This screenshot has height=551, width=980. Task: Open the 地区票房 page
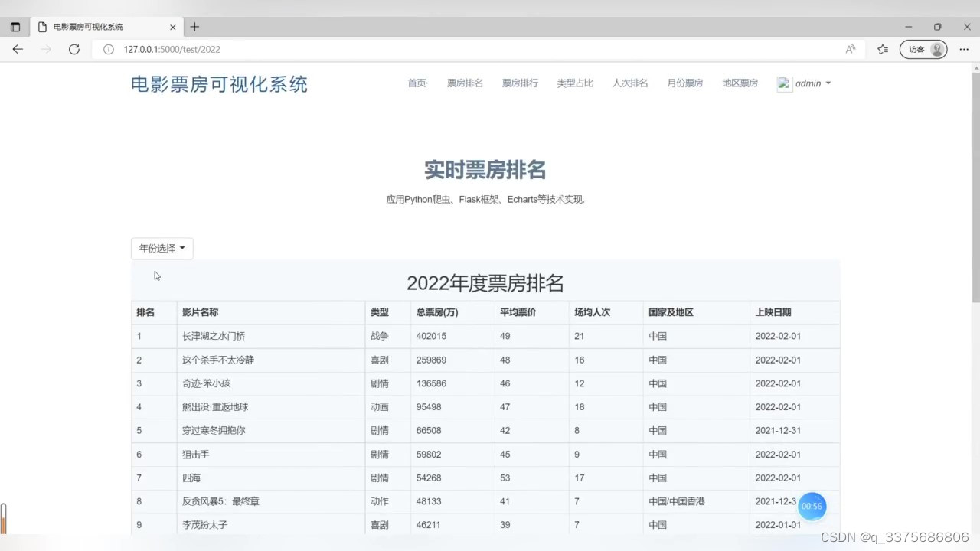click(740, 83)
